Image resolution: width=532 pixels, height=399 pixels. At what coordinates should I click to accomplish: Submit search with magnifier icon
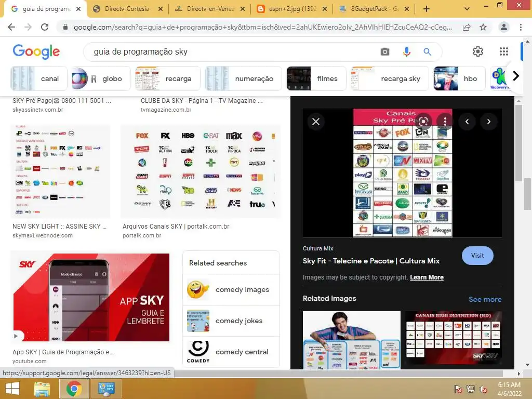point(427,52)
